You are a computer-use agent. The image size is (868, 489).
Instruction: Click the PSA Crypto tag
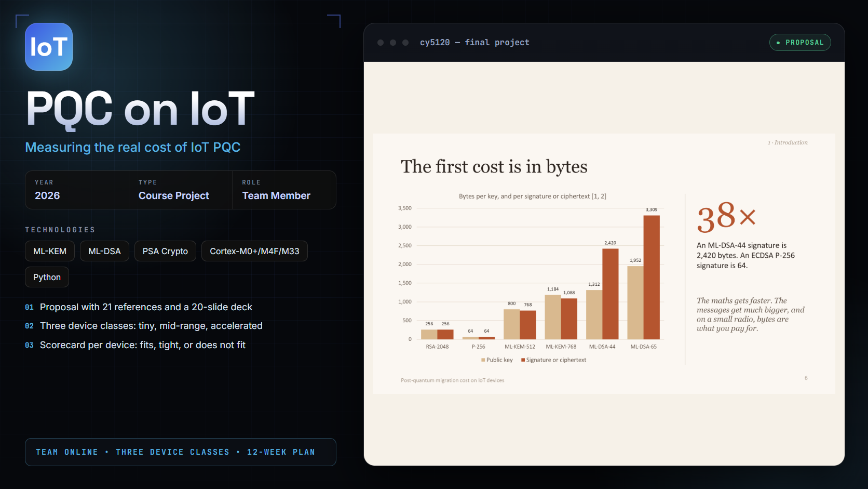pyautogui.click(x=165, y=251)
